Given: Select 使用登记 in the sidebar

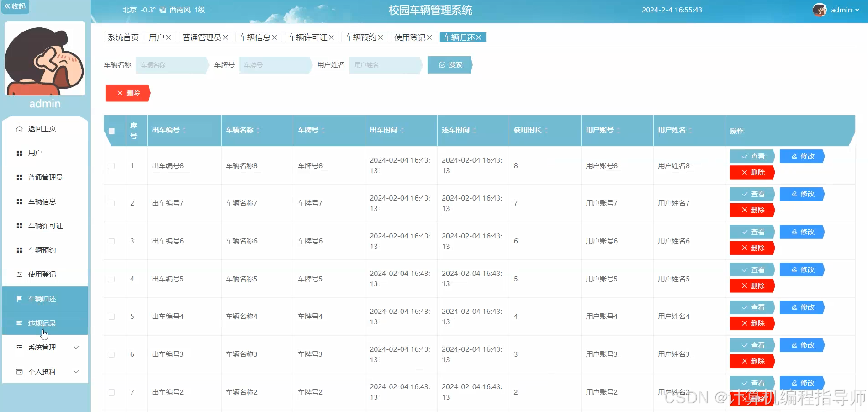Looking at the screenshot, I should point(42,275).
